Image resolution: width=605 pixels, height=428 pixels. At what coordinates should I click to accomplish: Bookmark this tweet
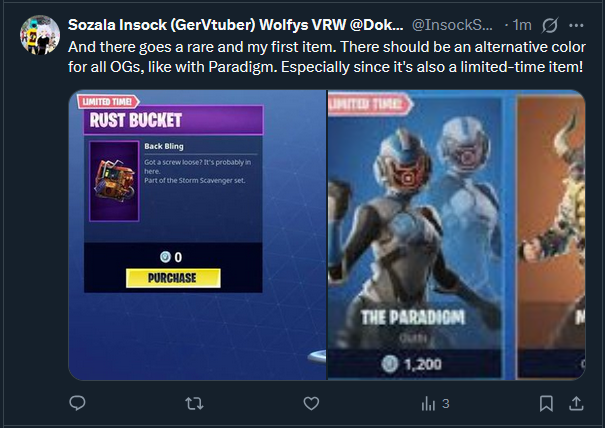[x=546, y=404]
